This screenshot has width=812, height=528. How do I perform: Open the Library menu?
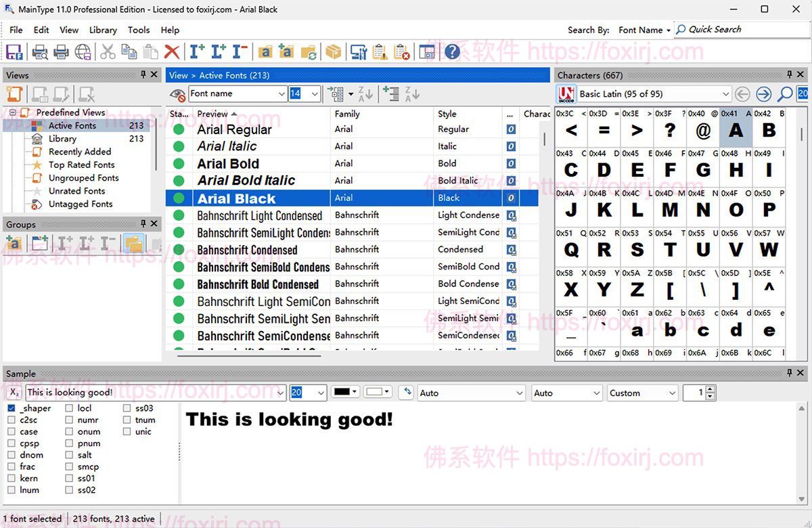pyautogui.click(x=103, y=30)
